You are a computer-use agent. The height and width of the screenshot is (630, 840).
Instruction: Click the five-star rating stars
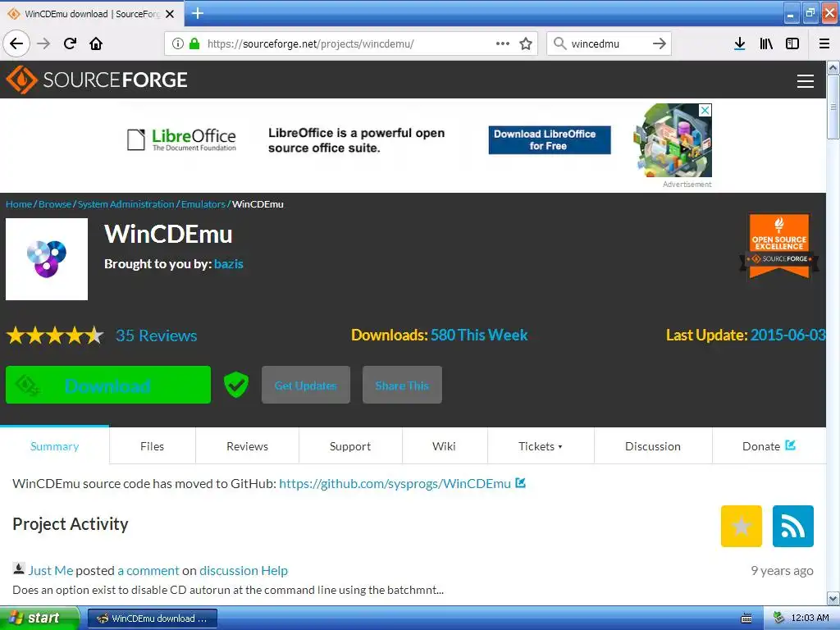tap(55, 336)
